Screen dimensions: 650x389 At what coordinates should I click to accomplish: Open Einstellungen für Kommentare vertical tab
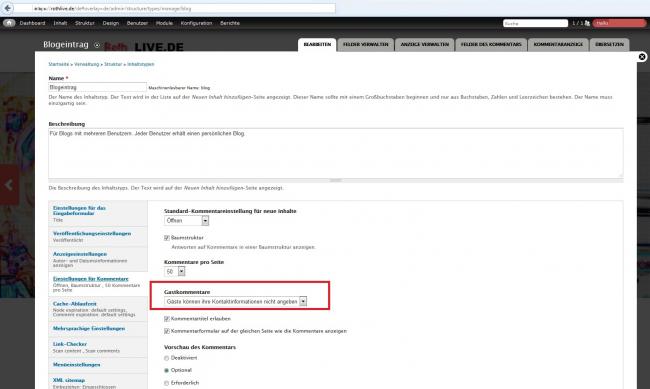pyautogui.click(x=98, y=284)
